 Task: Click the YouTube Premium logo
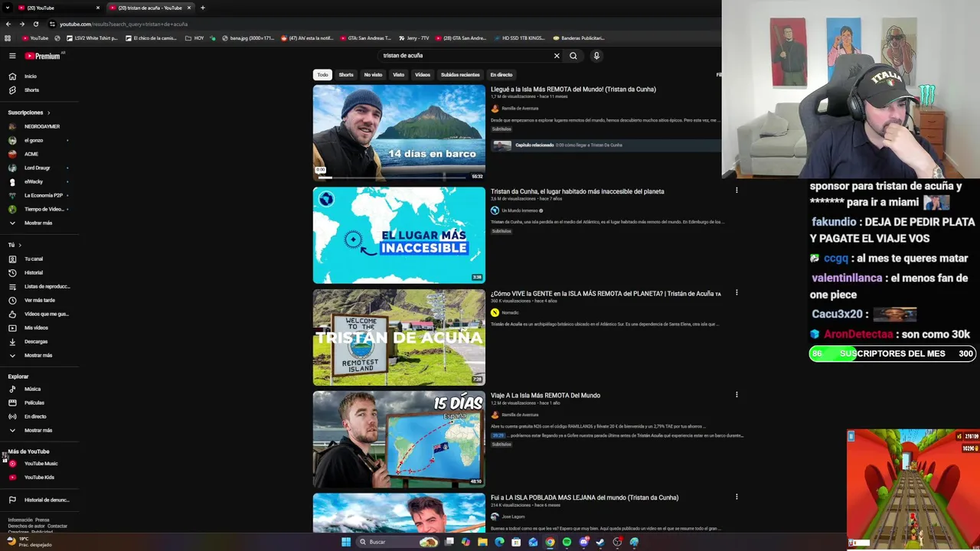(x=43, y=56)
